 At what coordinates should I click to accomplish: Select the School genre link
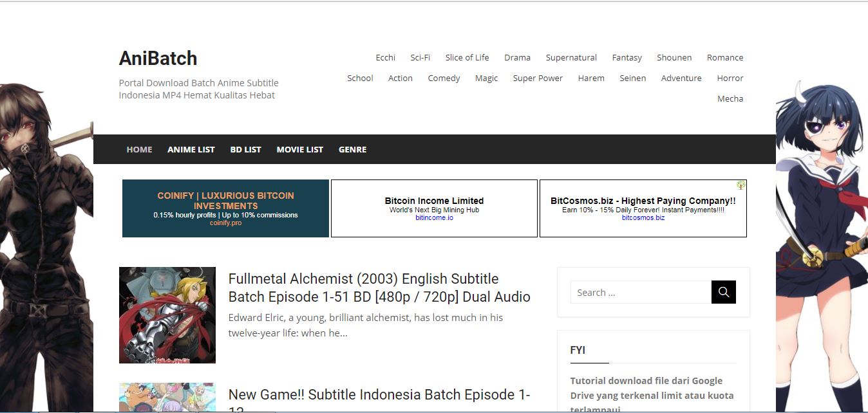click(360, 78)
